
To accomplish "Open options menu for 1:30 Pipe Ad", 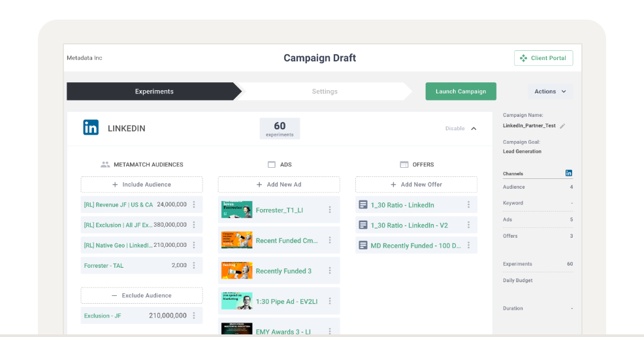I will click(x=330, y=301).
